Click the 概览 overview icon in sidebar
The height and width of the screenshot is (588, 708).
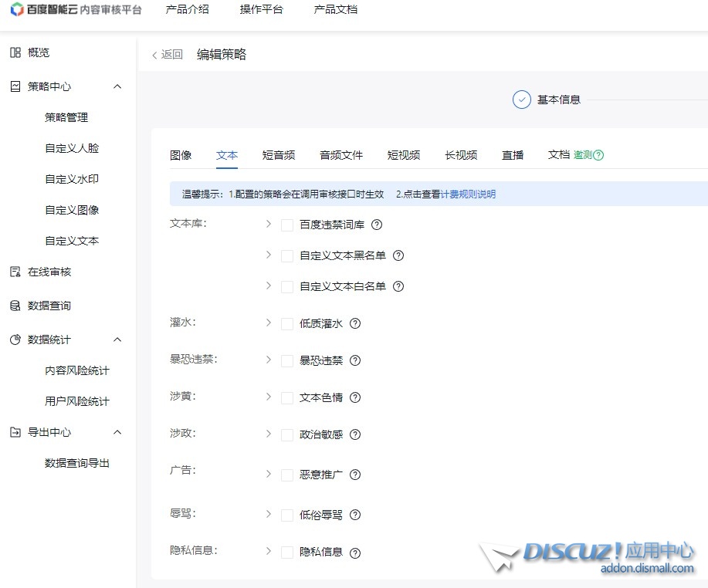pos(15,52)
